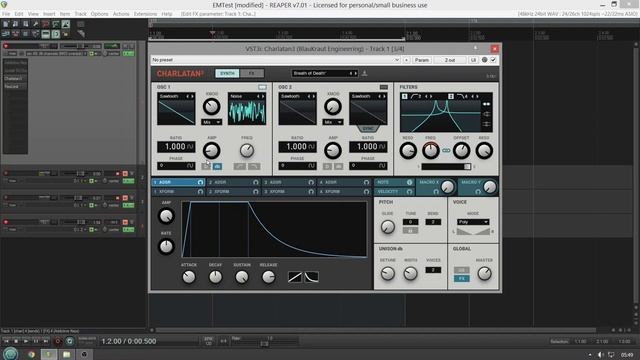Click the envelope RELEASE knob

click(268, 277)
